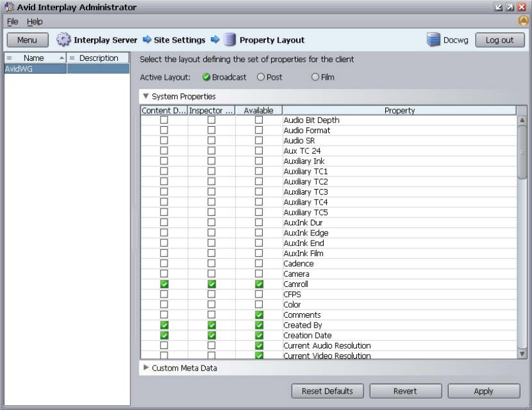Open the File menu
The height and width of the screenshot is (410, 532).
13,21
